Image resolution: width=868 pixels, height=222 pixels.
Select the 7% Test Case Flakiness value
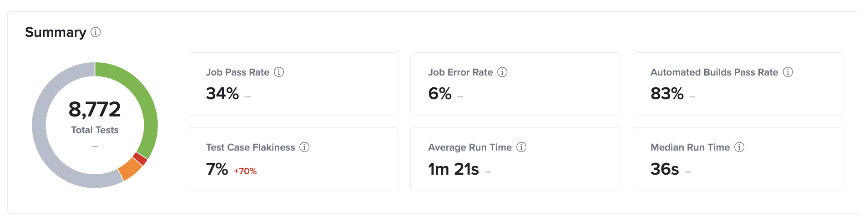[217, 169]
